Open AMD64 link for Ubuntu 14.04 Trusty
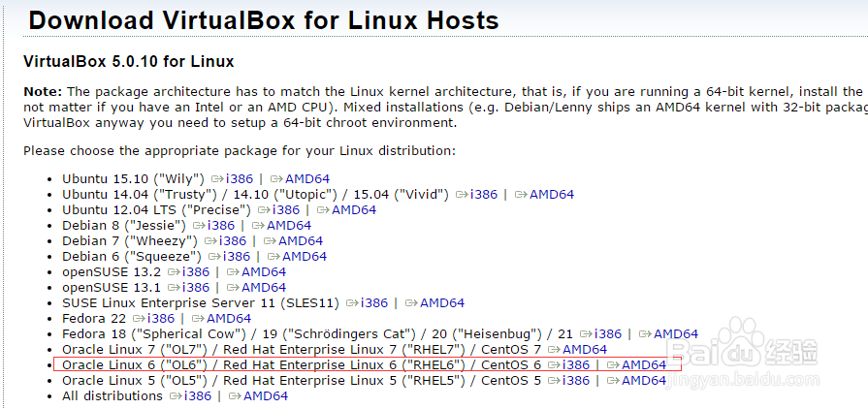868x409 pixels. [552, 194]
